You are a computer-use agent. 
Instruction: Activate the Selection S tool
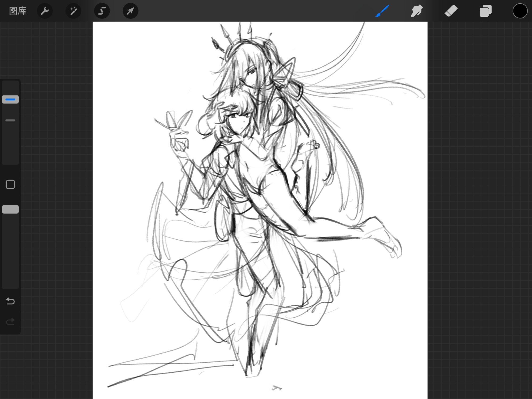click(x=102, y=11)
